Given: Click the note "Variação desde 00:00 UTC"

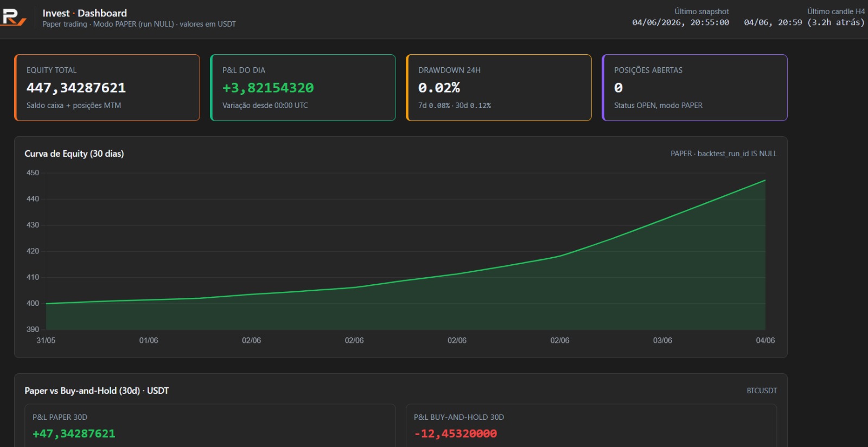Looking at the screenshot, I should coord(265,105).
